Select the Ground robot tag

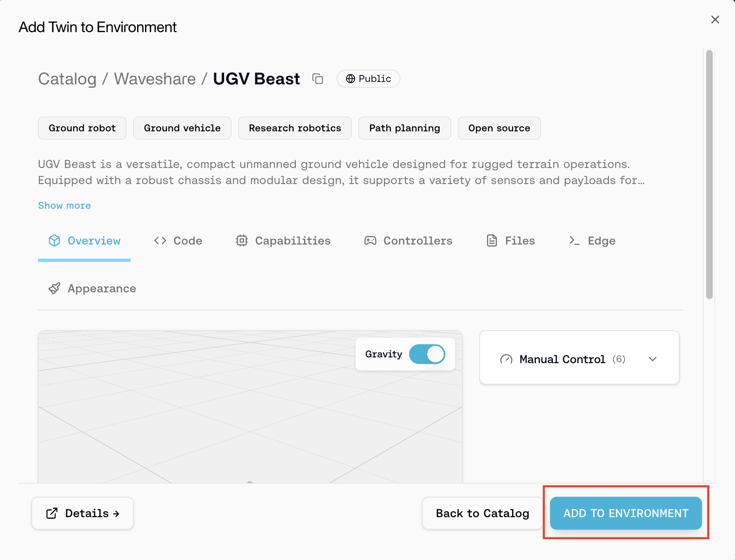click(82, 128)
